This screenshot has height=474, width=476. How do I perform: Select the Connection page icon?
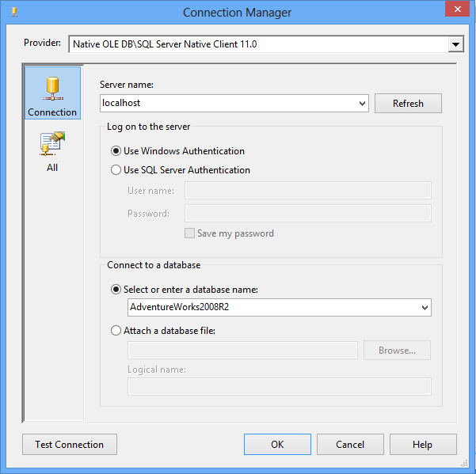coord(52,93)
